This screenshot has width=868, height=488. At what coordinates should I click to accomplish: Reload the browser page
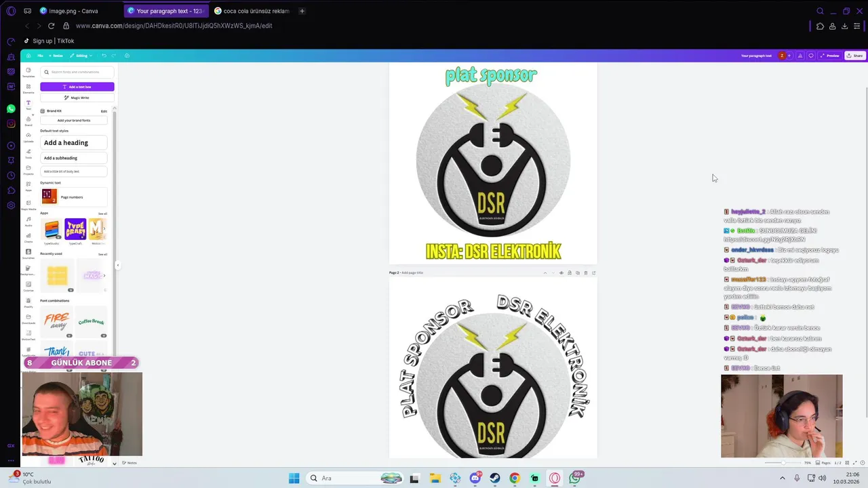(51, 26)
